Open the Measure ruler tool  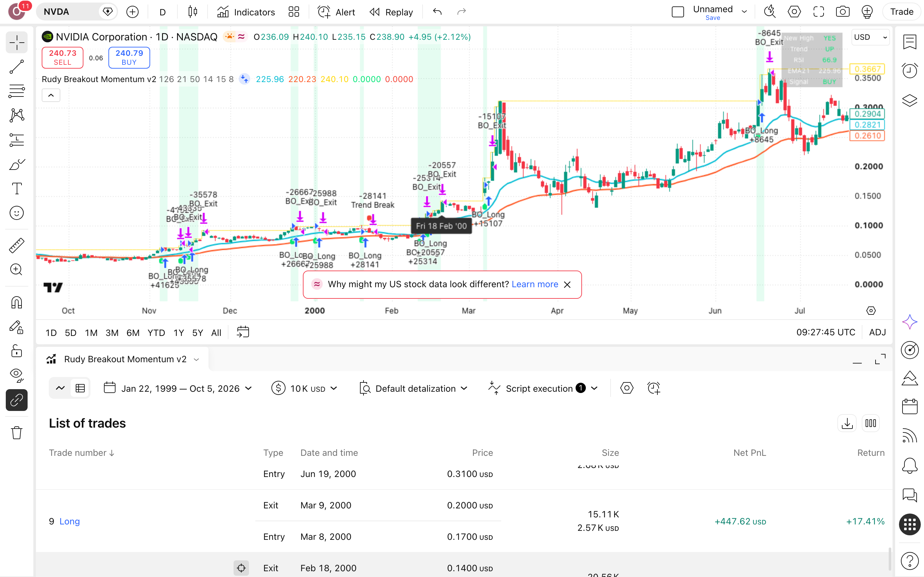point(17,245)
